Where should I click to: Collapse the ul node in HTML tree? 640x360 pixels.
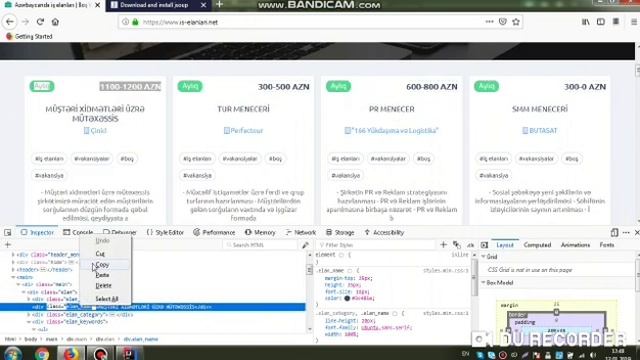(33, 329)
